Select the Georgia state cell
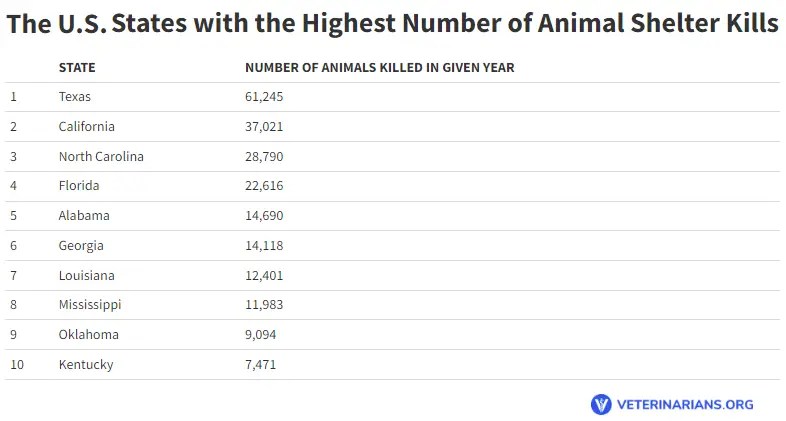The width and height of the screenshot is (786, 421). [x=81, y=246]
